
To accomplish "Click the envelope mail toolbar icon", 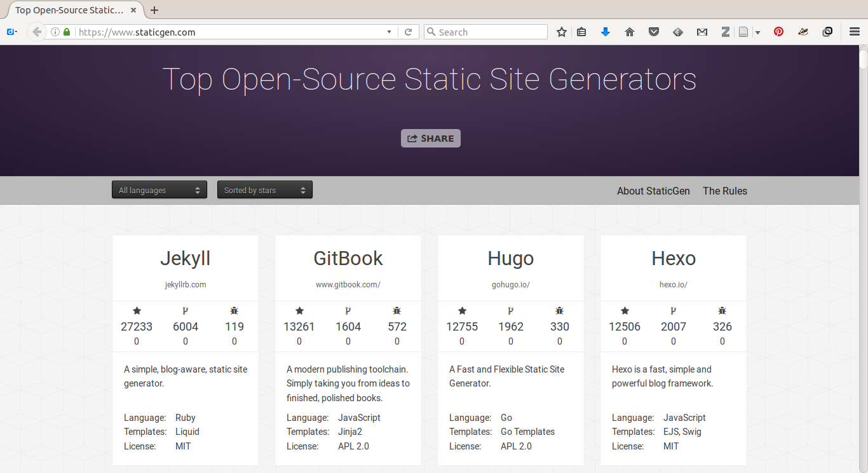I will click(702, 32).
